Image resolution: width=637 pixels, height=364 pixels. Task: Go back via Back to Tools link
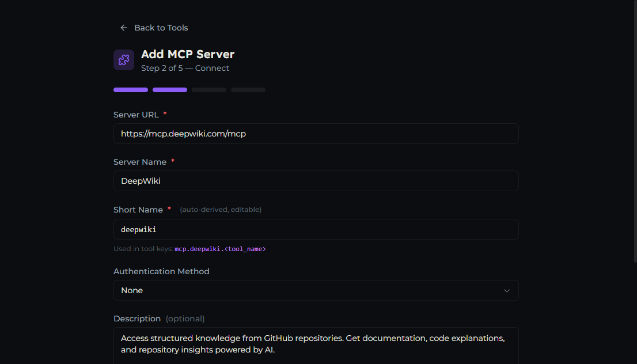(154, 28)
